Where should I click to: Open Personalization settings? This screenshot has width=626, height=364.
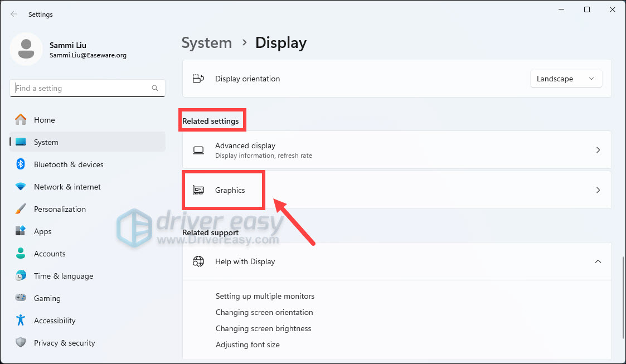click(21, 208)
